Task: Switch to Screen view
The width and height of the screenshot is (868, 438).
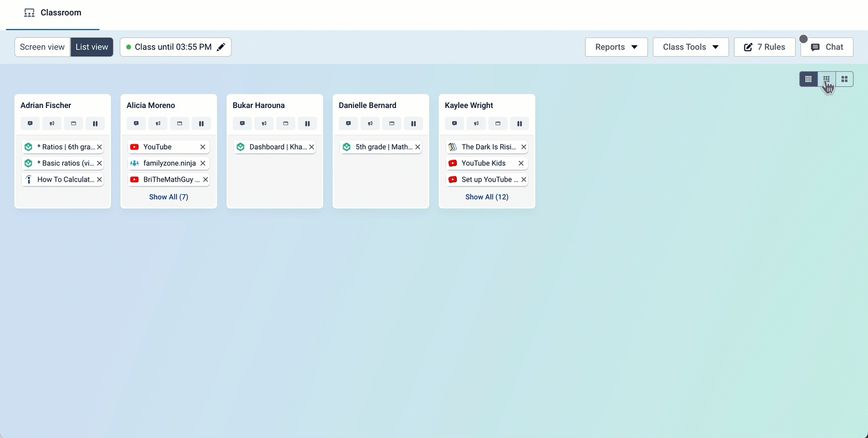Action: pyautogui.click(x=42, y=47)
